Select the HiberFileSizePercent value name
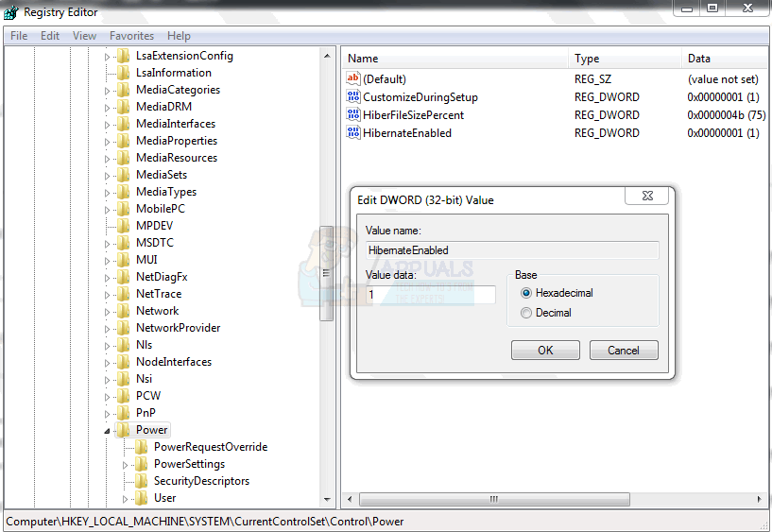 coord(414,115)
